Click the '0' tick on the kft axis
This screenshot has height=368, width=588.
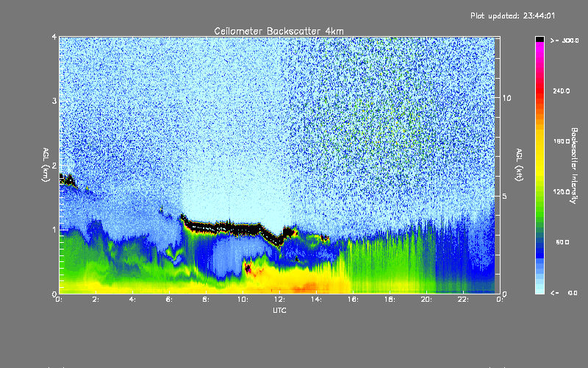pos(504,294)
